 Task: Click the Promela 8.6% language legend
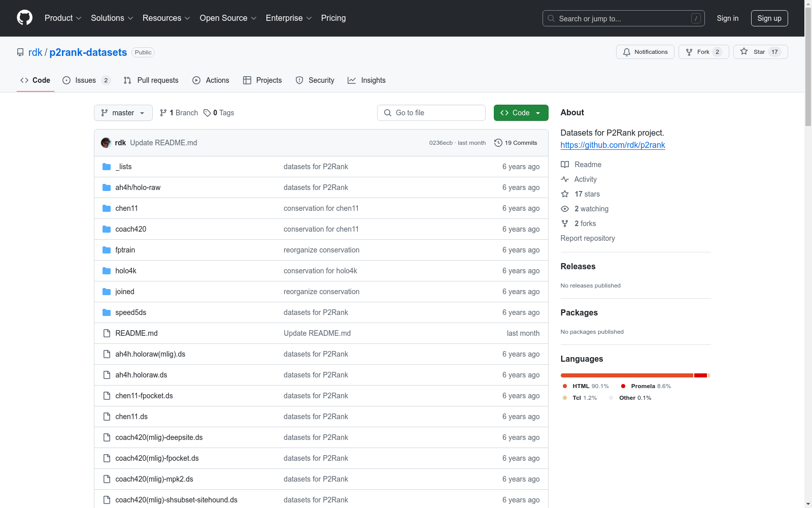646,386
